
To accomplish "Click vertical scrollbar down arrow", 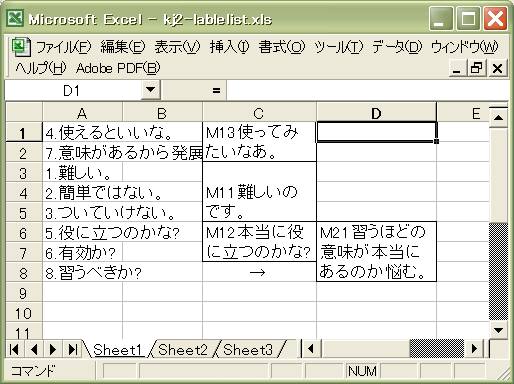I will pos(499,331).
